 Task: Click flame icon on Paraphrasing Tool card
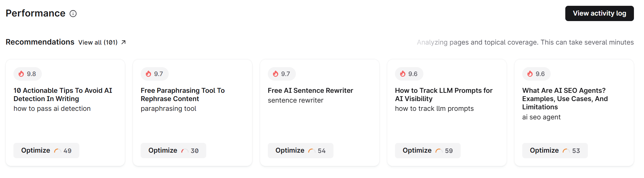[x=149, y=74]
